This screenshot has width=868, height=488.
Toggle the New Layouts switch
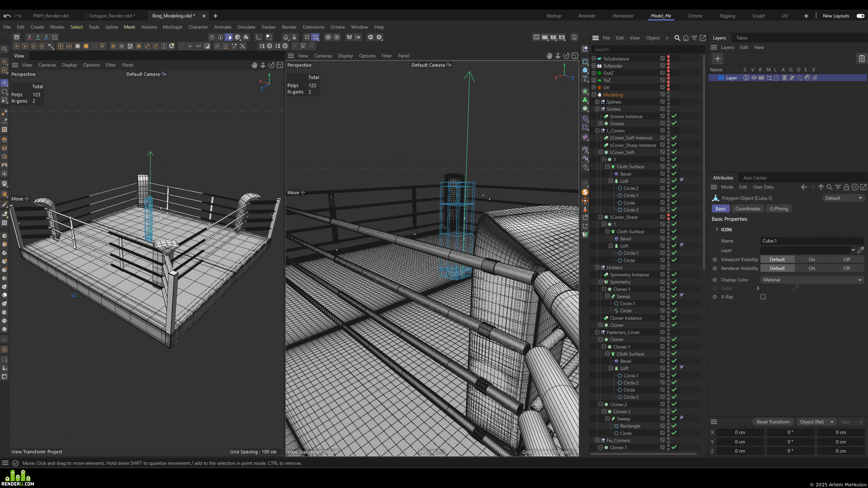tap(860, 16)
